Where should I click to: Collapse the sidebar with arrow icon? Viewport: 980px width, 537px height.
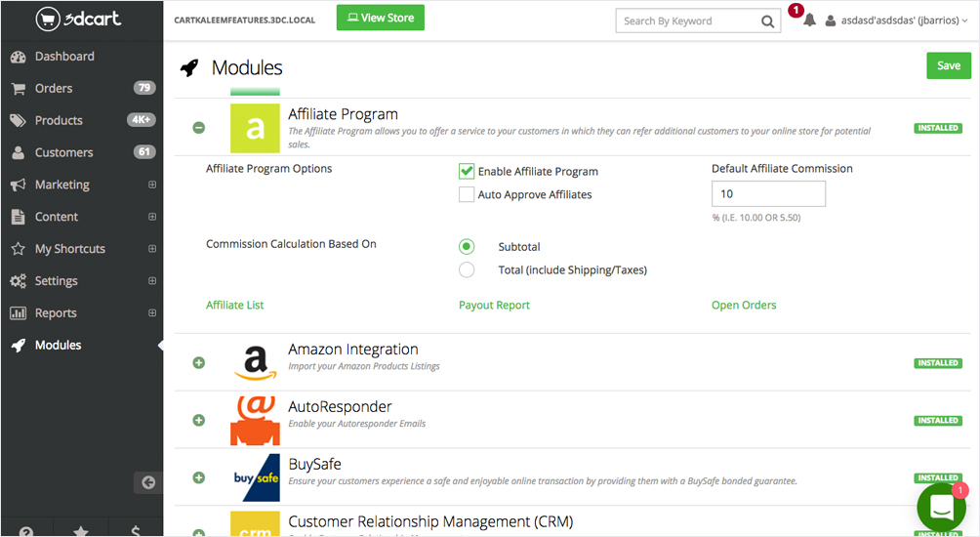148,481
